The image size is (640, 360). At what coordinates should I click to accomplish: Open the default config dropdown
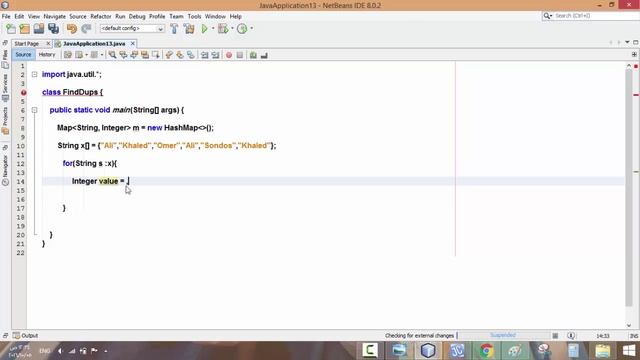[160, 29]
